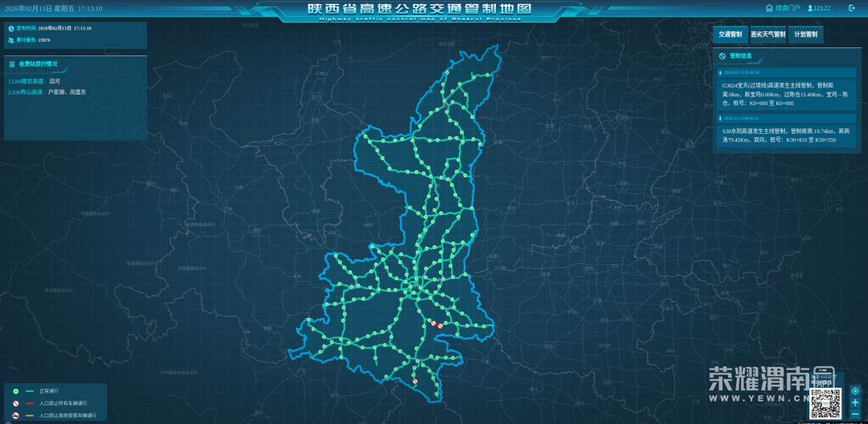This screenshot has height=424, width=868.
Task: Click the 正常通行 legend item
Action: [49, 391]
